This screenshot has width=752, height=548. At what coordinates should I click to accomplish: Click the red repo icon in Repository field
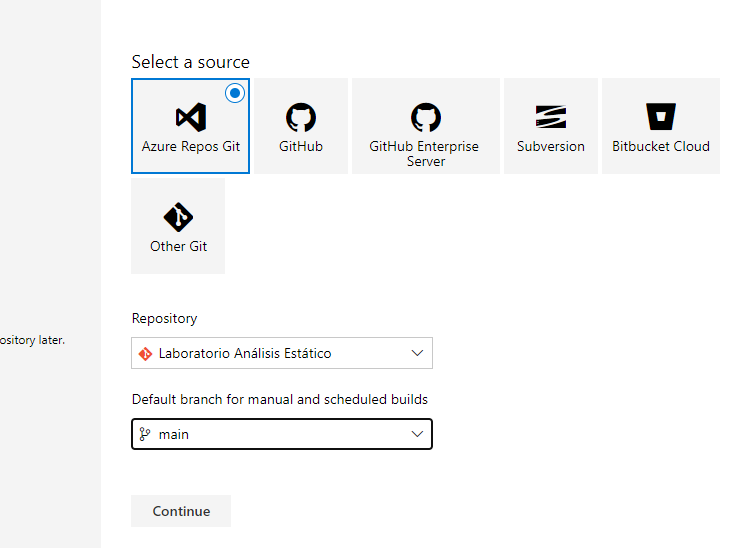pyautogui.click(x=145, y=354)
